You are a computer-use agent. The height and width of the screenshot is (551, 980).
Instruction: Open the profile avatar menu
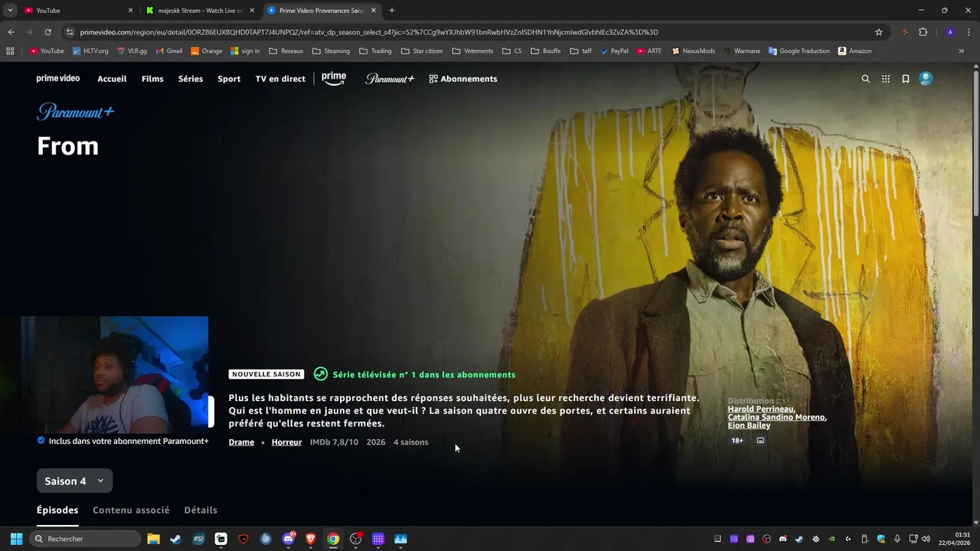926,79
